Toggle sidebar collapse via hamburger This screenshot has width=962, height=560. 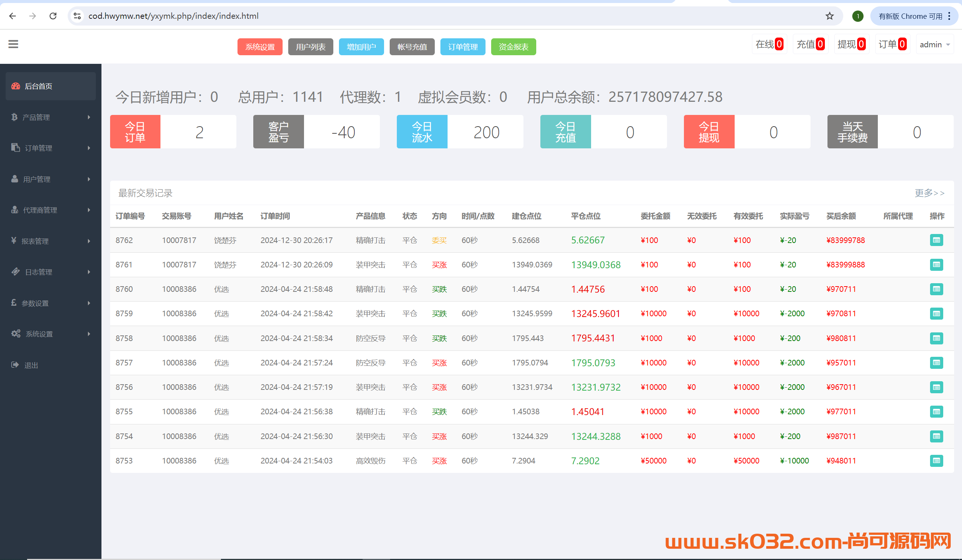pos(13,45)
